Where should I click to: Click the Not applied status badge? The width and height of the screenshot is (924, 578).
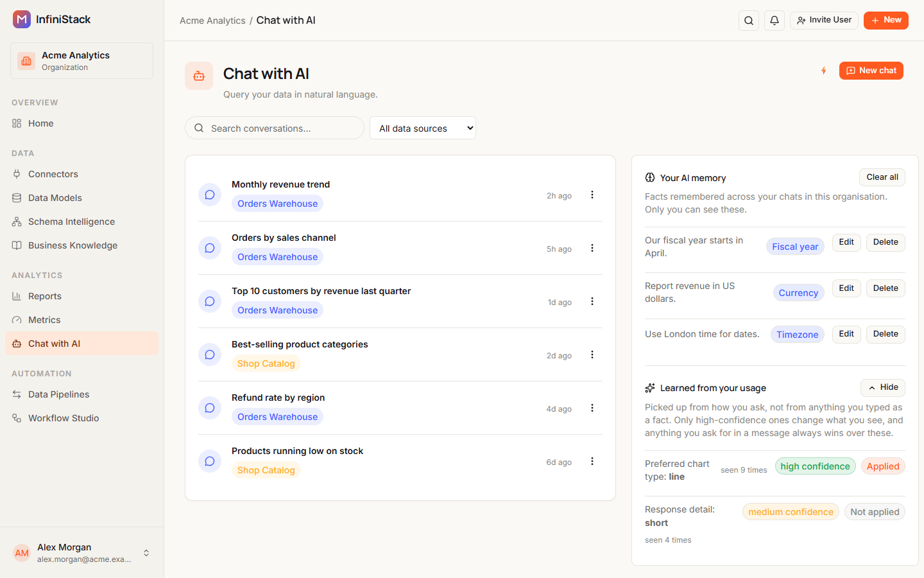point(875,512)
